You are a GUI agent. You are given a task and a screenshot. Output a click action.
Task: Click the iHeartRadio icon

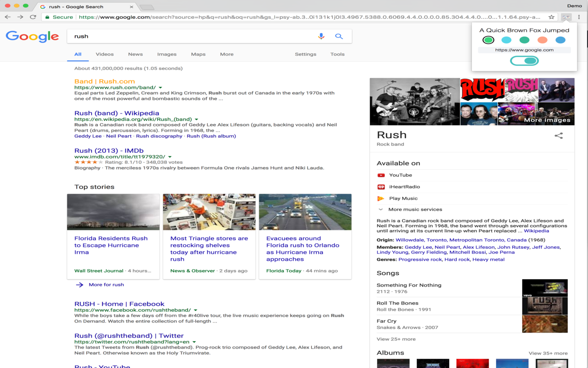point(381,187)
